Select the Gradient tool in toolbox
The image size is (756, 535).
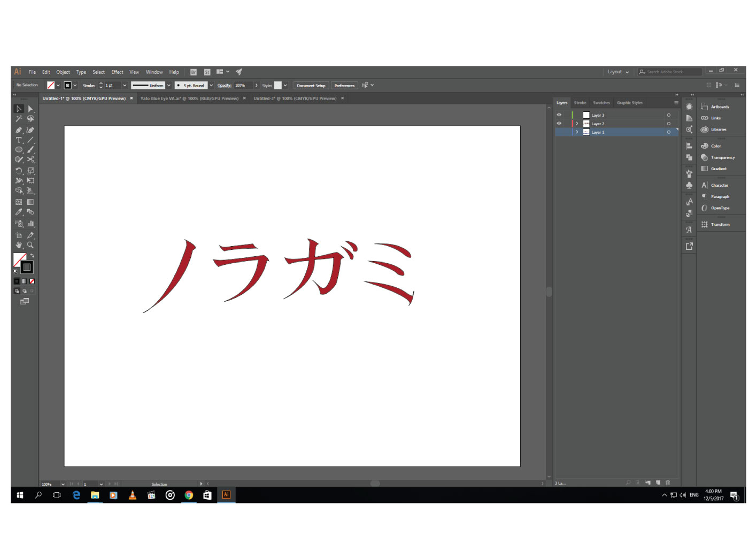[30, 202]
